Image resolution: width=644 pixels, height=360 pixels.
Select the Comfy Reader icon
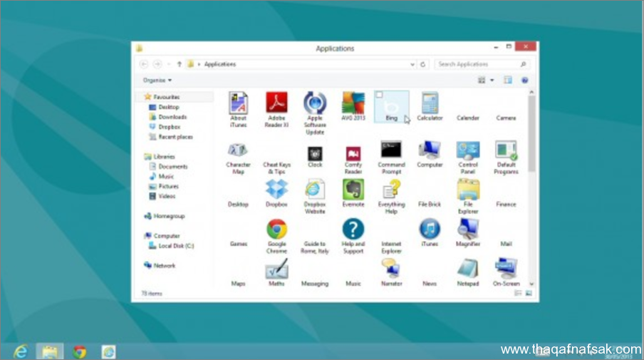click(x=353, y=154)
